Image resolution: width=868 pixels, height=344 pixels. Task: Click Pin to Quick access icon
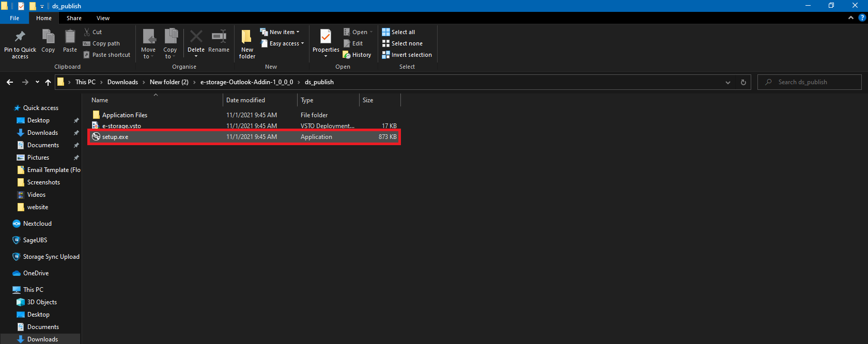click(20, 37)
